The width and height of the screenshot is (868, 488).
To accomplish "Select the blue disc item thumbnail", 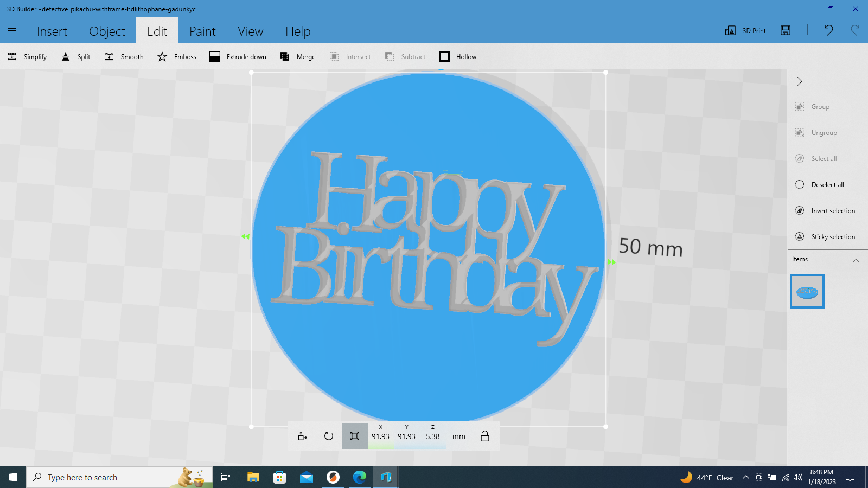I will pos(807,291).
